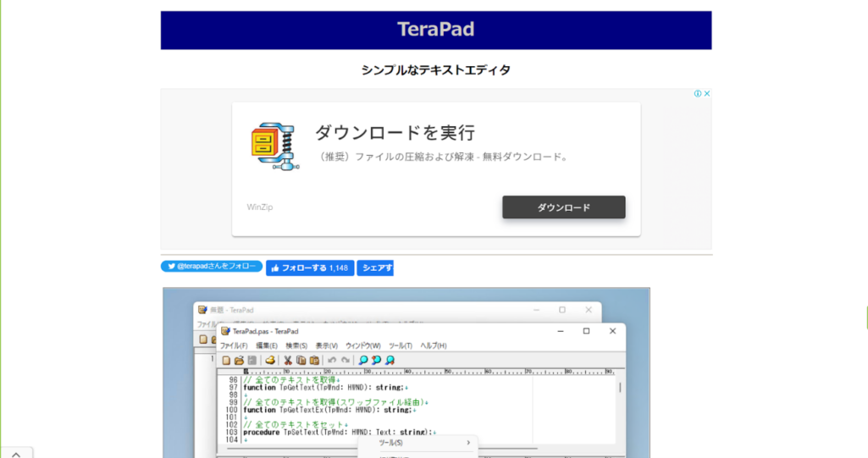Click the TeraPad.pas window title icon
This screenshot has height=458, width=868.
click(225, 331)
